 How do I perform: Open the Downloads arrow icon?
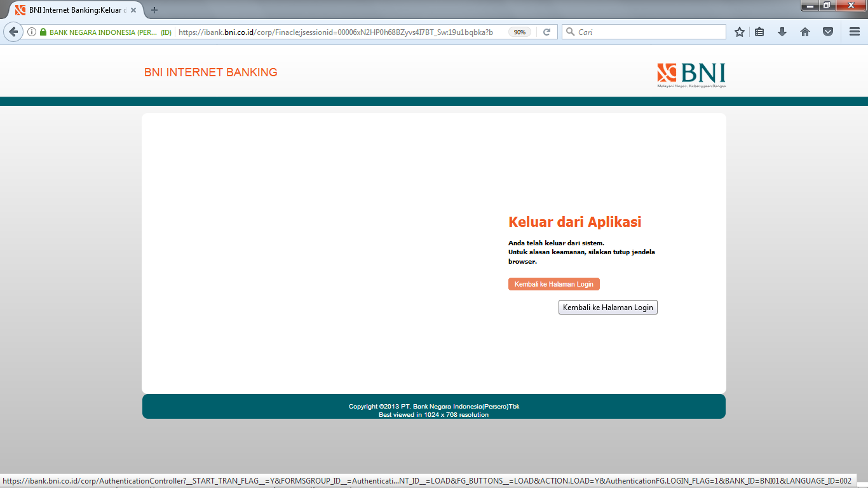[782, 32]
